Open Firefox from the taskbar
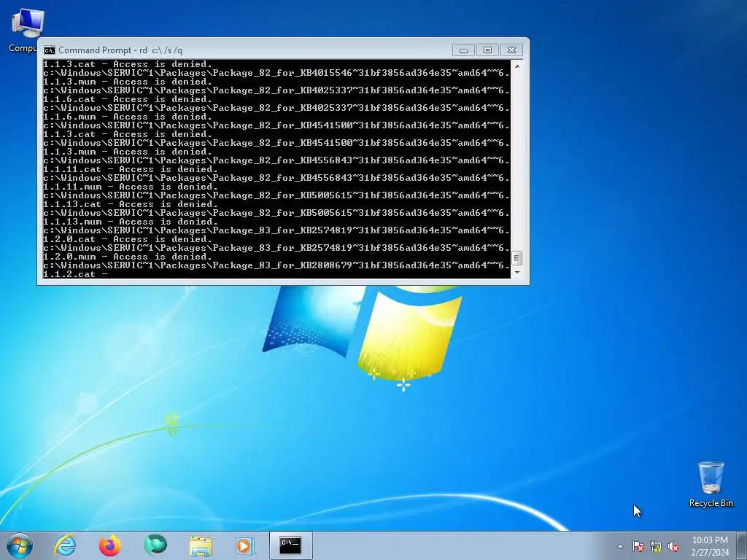747x560 pixels. click(x=110, y=545)
